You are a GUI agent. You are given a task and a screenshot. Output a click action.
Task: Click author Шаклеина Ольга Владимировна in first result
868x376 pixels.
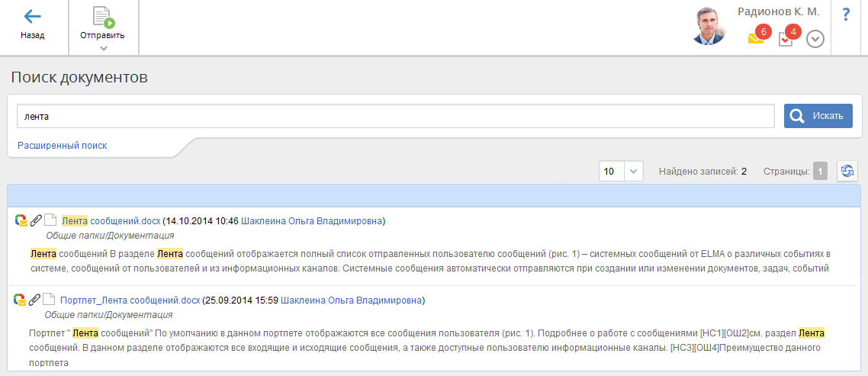(313, 221)
